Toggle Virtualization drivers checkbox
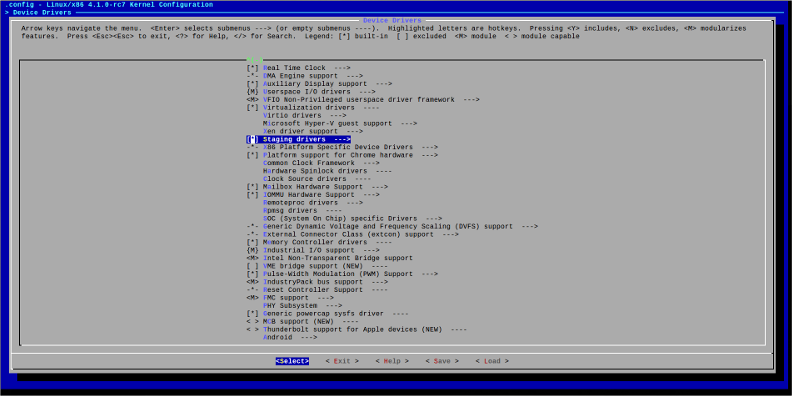The width and height of the screenshot is (792, 396). click(253, 108)
